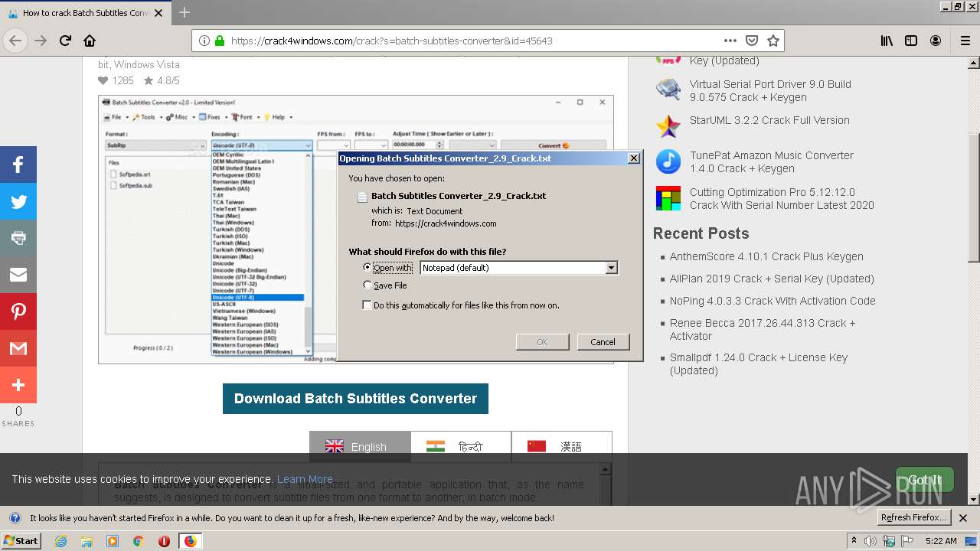Image resolution: width=980 pixels, height=551 pixels.
Task: Open AllPlan 2019 Crack + Serial Key post
Action: [x=772, y=279]
